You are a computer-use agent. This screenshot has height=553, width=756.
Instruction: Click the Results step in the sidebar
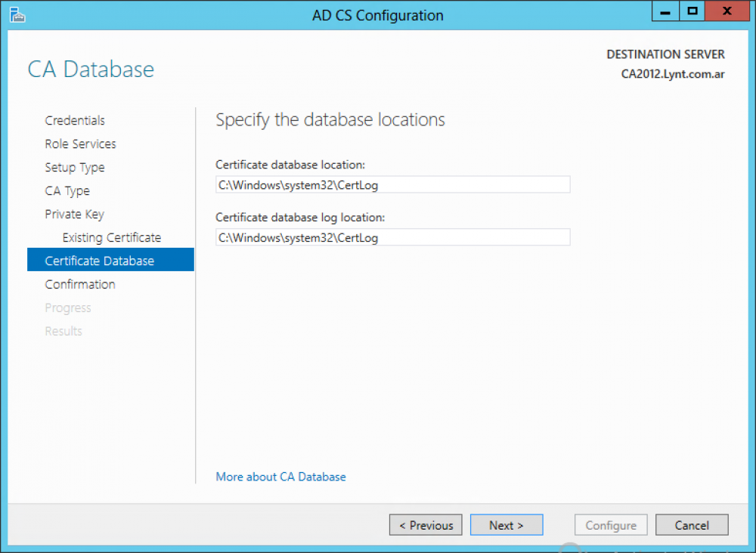(x=64, y=332)
